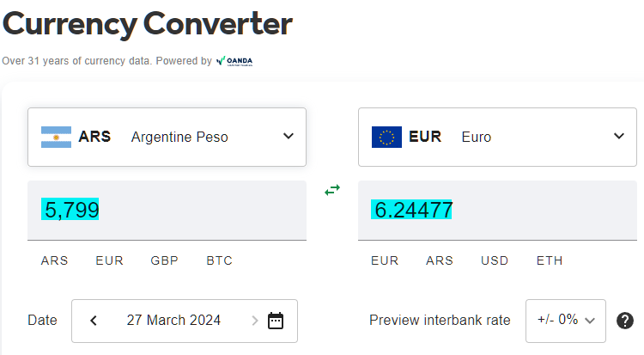The image size is (644, 355).
Task: Click the help question mark icon
Action: coord(625,321)
